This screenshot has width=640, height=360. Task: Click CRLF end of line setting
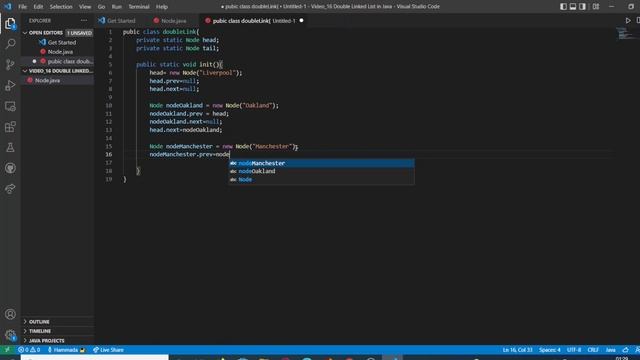(593, 350)
